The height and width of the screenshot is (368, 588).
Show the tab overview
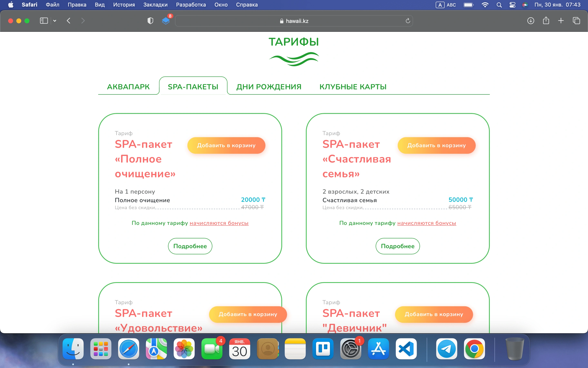pyautogui.click(x=576, y=21)
